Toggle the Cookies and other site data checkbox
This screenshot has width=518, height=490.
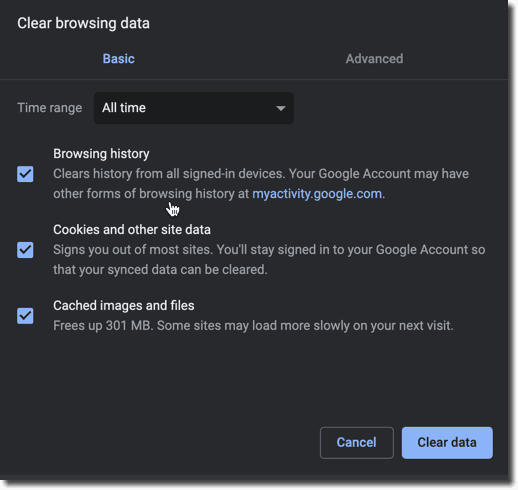pos(25,250)
